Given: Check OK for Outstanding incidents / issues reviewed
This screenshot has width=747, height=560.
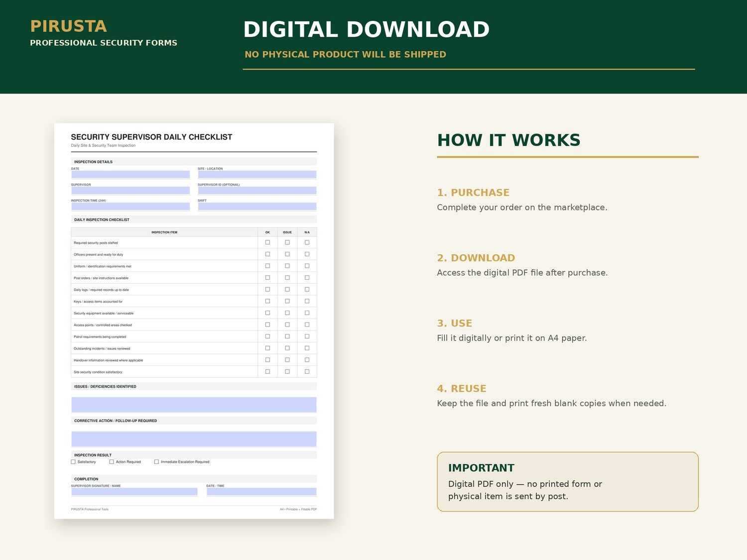Looking at the screenshot, I should pos(267,348).
